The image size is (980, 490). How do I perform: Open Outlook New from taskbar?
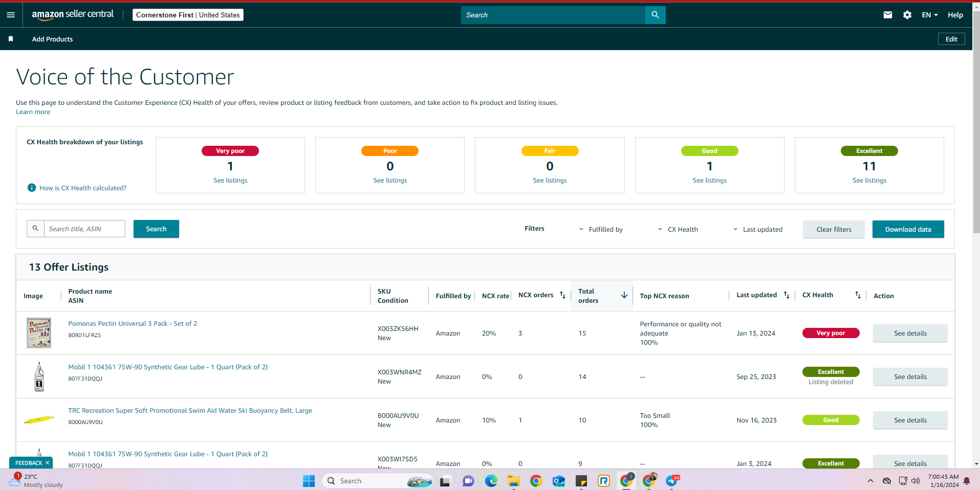click(558, 481)
